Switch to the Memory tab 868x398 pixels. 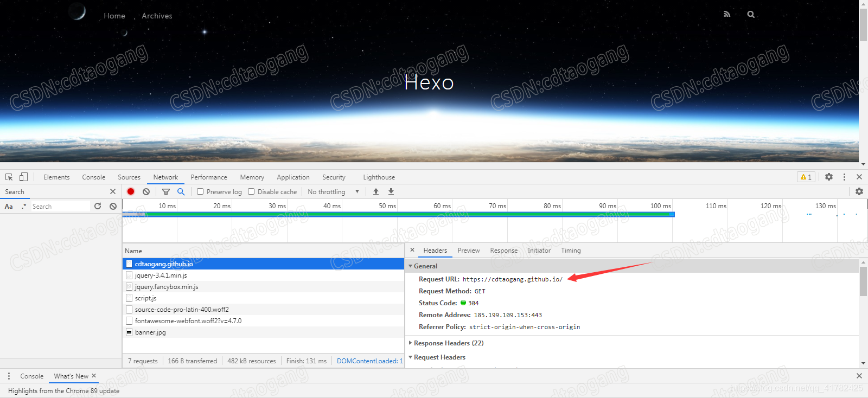point(252,177)
